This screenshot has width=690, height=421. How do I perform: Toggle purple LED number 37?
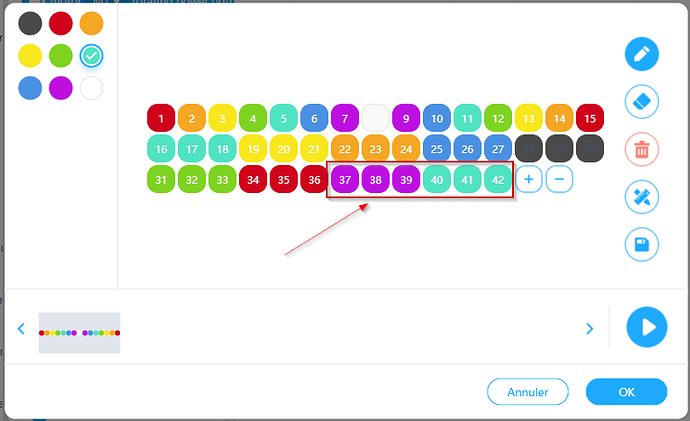(x=345, y=179)
